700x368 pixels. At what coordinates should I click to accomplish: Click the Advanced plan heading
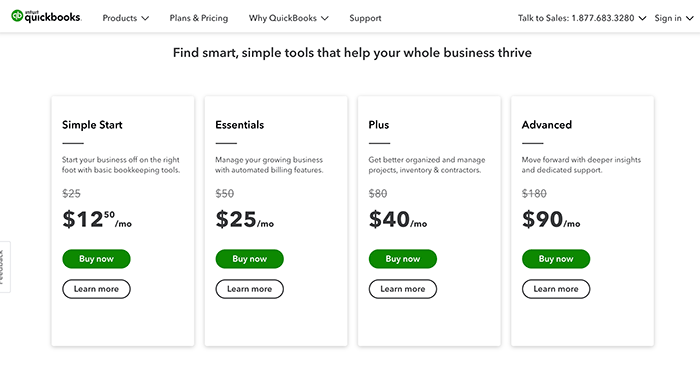(547, 125)
